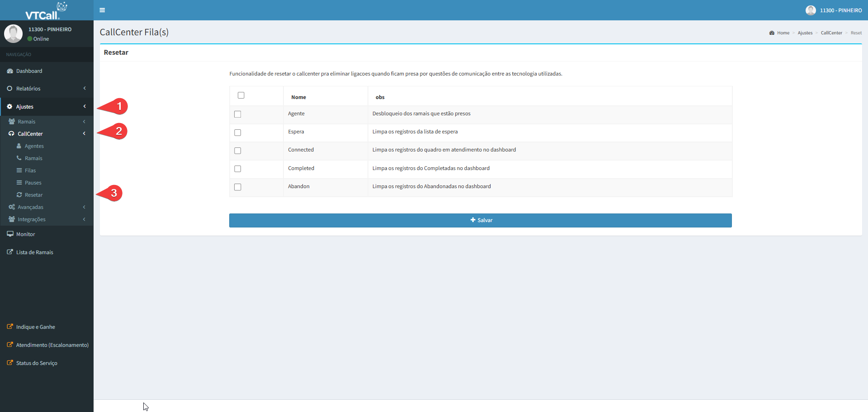Click the hamburger sidebar toggle icon
Image resolution: width=868 pixels, height=412 pixels.
(102, 10)
